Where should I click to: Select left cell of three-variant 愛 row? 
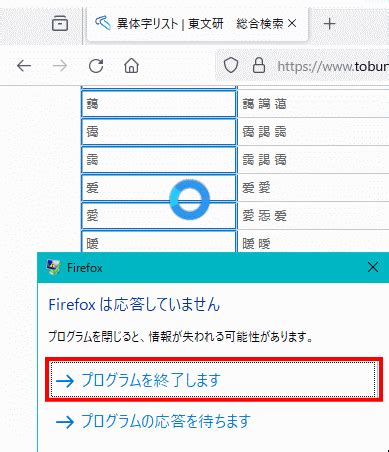click(x=159, y=216)
